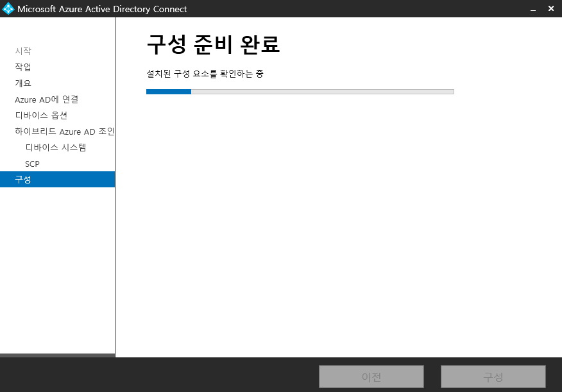Click the 구성 준비 완료 heading
Viewport: 562px width, 392px height.
point(213,45)
